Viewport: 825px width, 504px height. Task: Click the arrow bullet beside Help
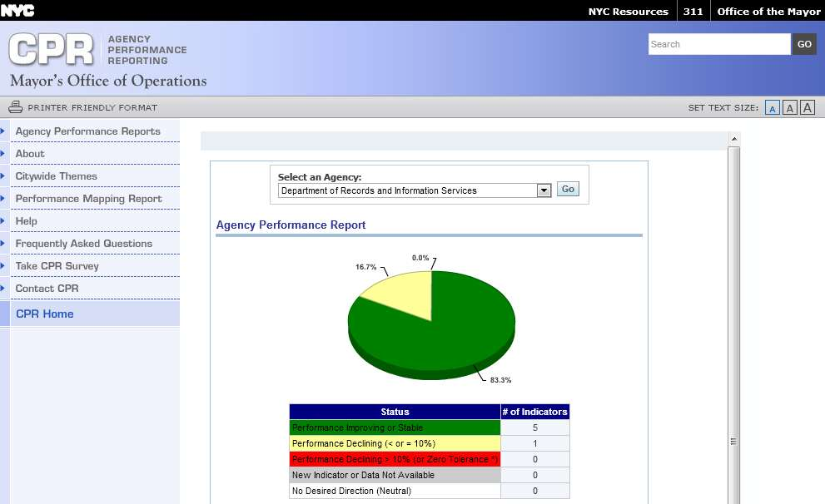2,220
